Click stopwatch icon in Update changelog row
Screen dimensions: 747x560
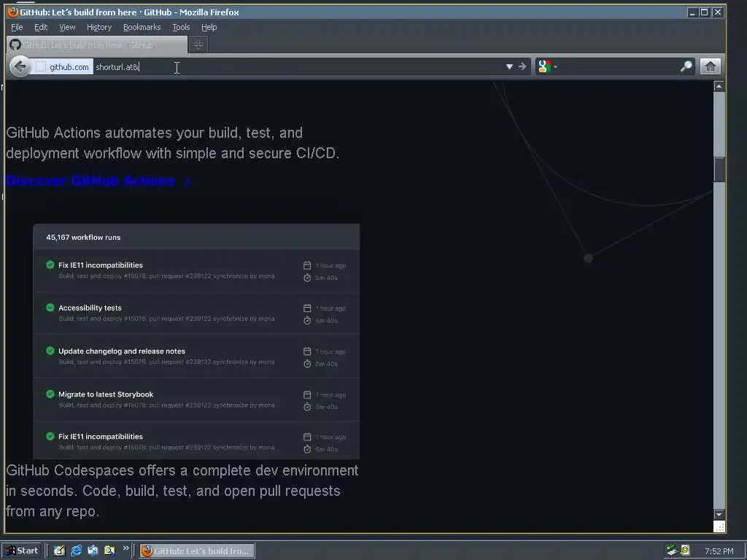(x=307, y=364)
